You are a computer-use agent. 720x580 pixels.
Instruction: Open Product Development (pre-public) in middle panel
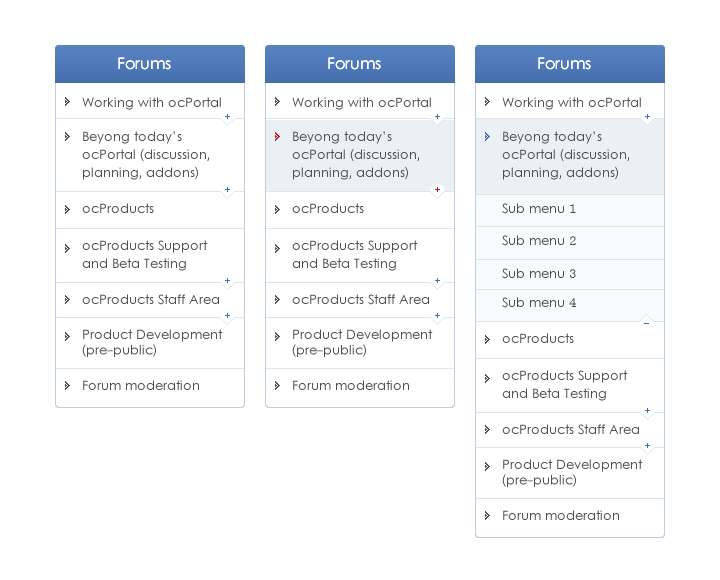[362, 342]
